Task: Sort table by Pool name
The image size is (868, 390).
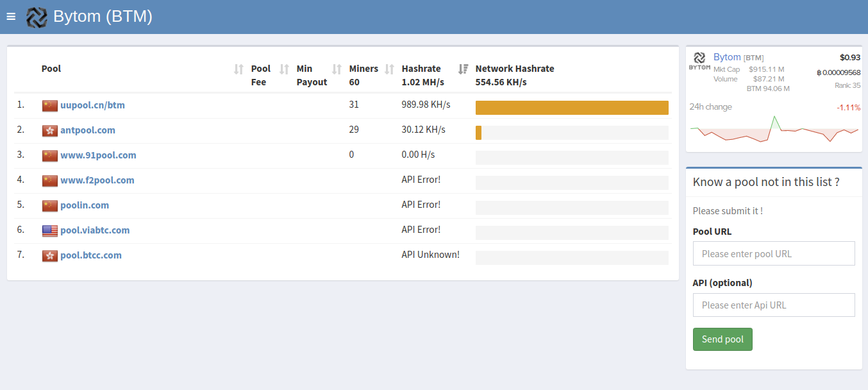Action: pyautogui.click(x=239, y=69)
